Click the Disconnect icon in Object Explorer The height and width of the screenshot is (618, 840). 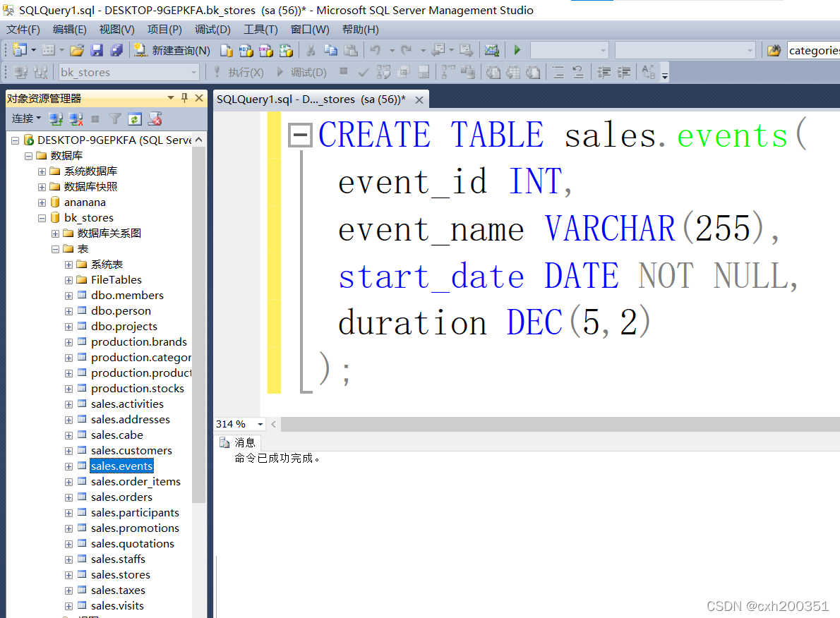click(x=76, y=119)
